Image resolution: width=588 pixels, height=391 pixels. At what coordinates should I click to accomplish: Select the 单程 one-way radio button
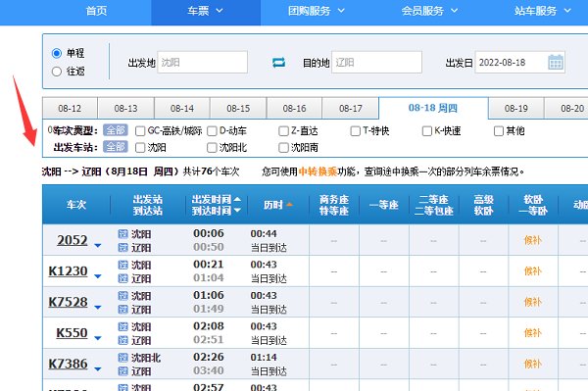coord(57,53)
